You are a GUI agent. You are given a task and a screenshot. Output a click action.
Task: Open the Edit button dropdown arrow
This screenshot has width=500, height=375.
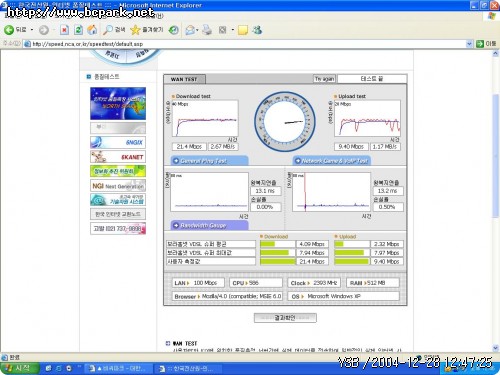[232, 30]
